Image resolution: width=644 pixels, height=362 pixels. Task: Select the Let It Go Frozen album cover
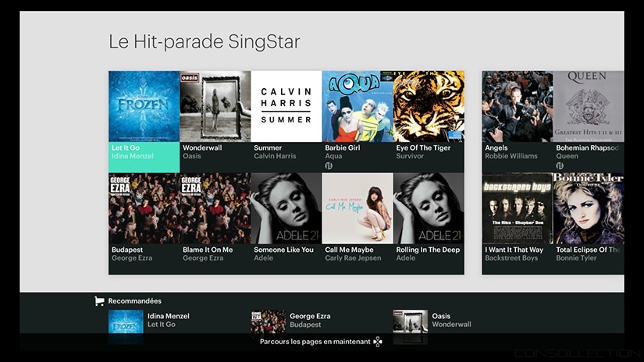point(144,106)
